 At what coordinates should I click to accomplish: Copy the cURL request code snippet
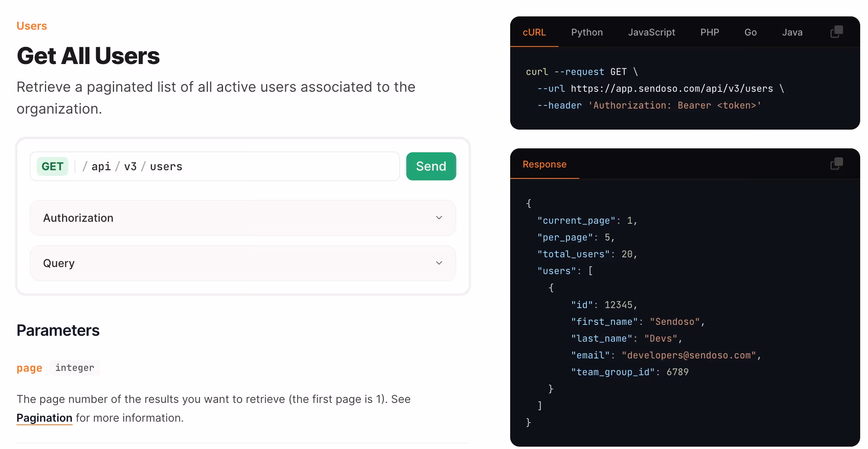point(836,32)
